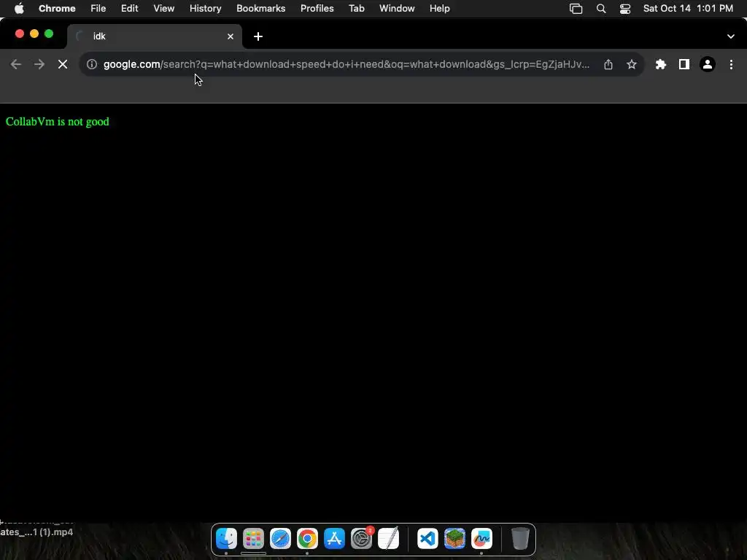Open TextEdit from the Dock
Screen dimensions: 747x560
pos(389,539)
